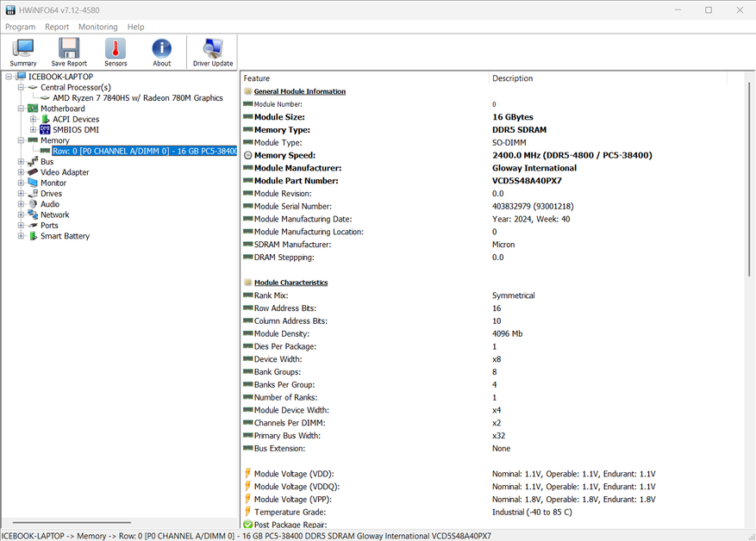Click the Video Adapter card icon
This screenshot has height=541, width=756.
[x=33, y=172]
